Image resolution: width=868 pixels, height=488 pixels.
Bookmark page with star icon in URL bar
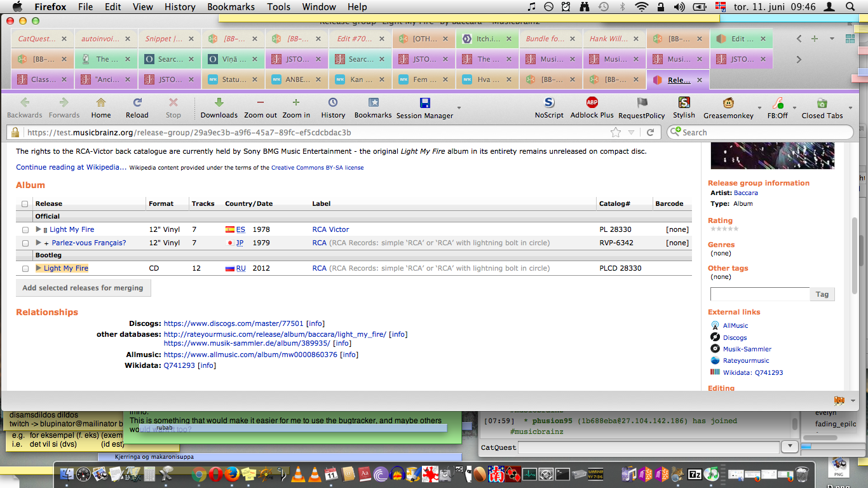click(616, 132)
